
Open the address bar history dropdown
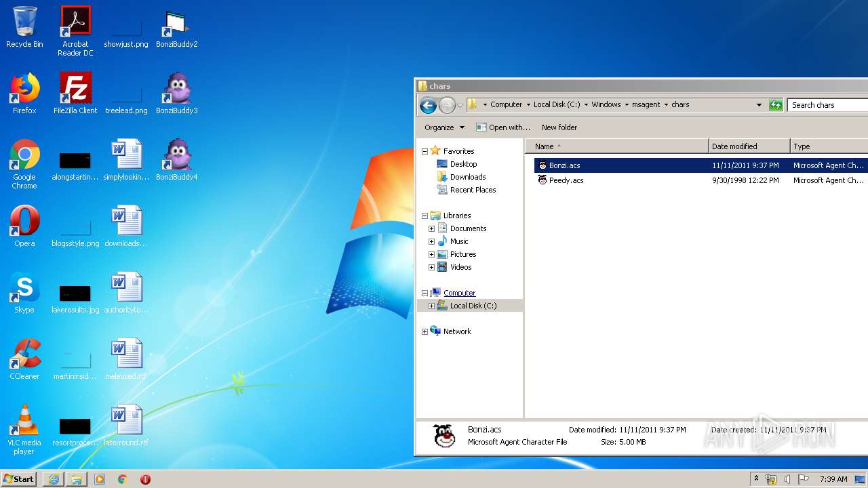click(759, 105)
